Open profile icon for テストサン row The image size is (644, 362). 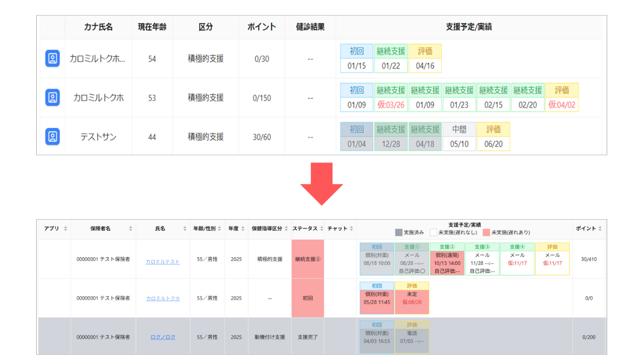tap(52, 136)
